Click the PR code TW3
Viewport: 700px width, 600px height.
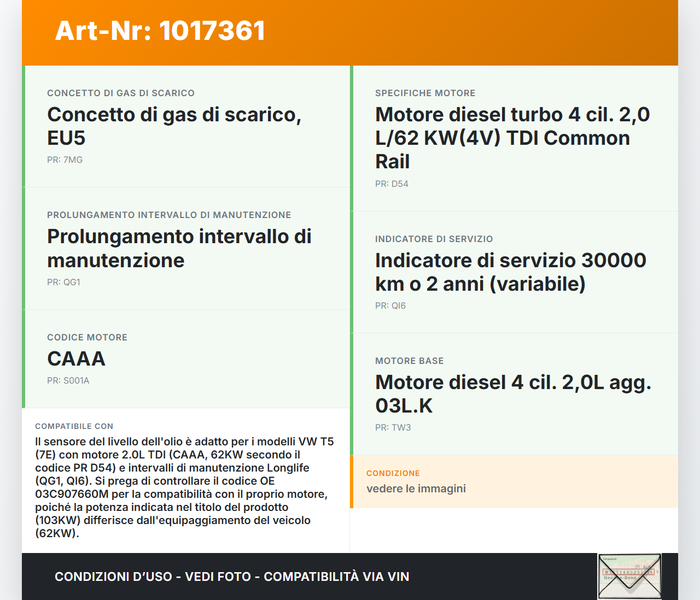click(393, 428)
